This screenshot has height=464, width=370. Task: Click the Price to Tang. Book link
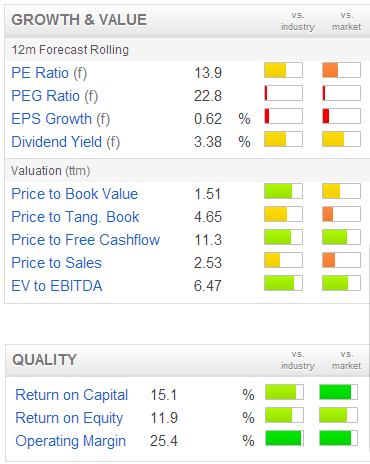(75, 217)
